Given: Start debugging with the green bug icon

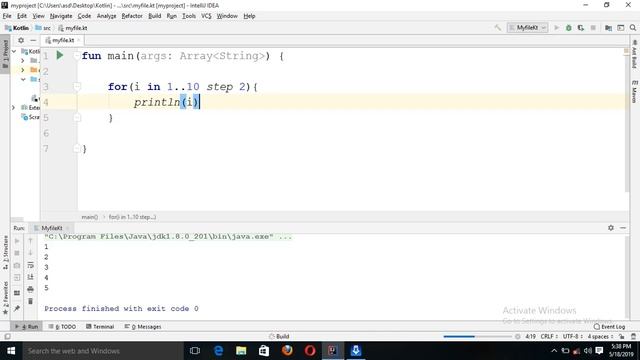Looking at the screenshot, I should (569, 28).
